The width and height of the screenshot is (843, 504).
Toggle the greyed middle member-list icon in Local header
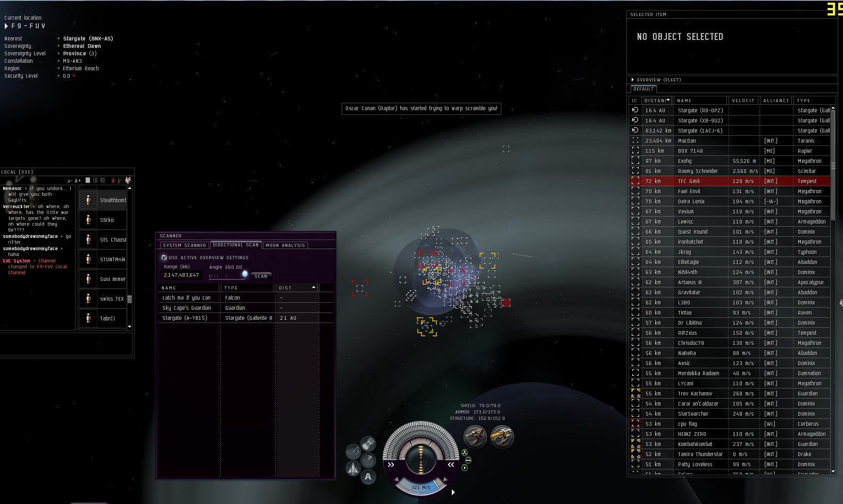[x=120, y=180]
